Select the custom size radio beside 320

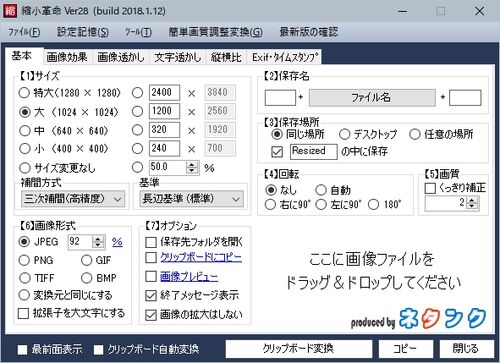pyautogui.click(x=137, y=130)
